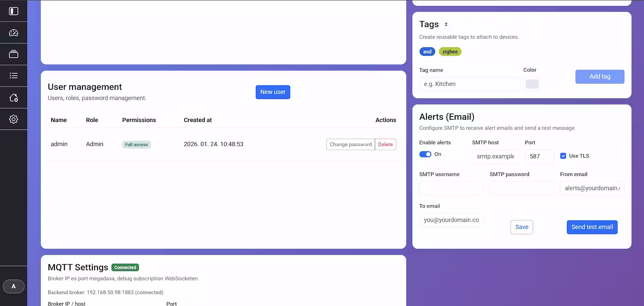Screen dimensions: 644x306
Task: Open the list view icon
Action: pos(14,76)
